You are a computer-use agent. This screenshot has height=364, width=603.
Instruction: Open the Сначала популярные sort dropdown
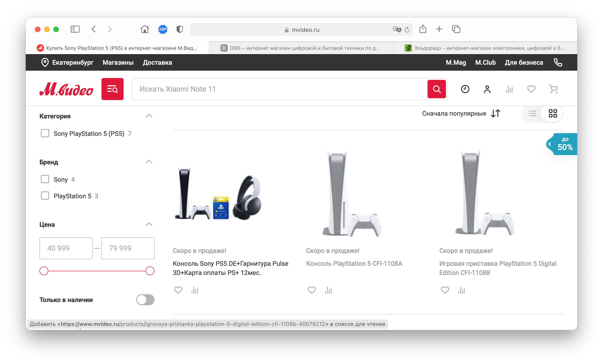(461, 114)
